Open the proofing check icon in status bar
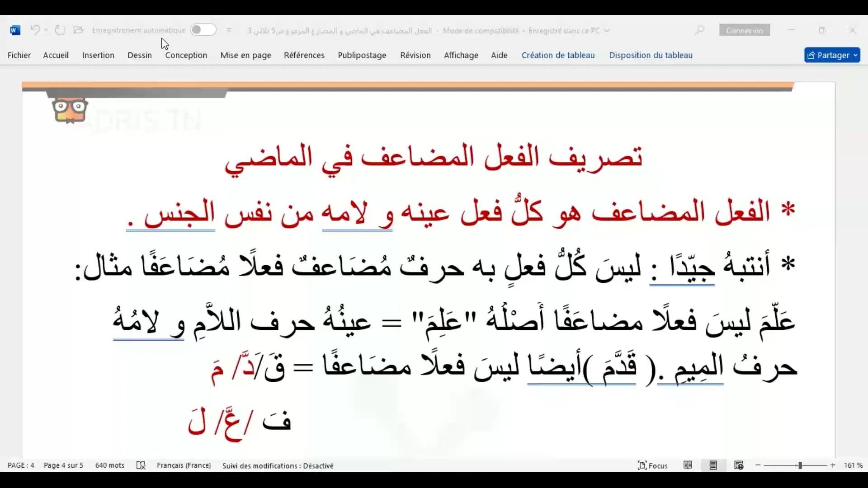The width and height of the screenshot is (868, 488). coord(141,465)
